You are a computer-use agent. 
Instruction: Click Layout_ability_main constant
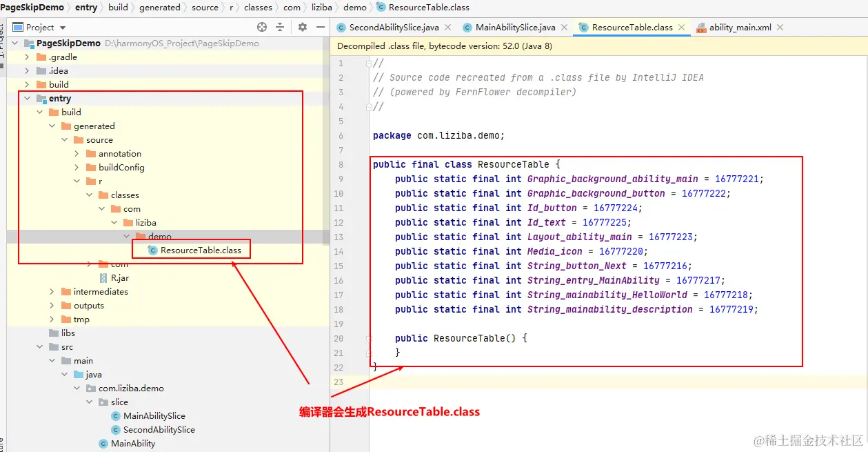pyautogui.click(x=580, y=237)
